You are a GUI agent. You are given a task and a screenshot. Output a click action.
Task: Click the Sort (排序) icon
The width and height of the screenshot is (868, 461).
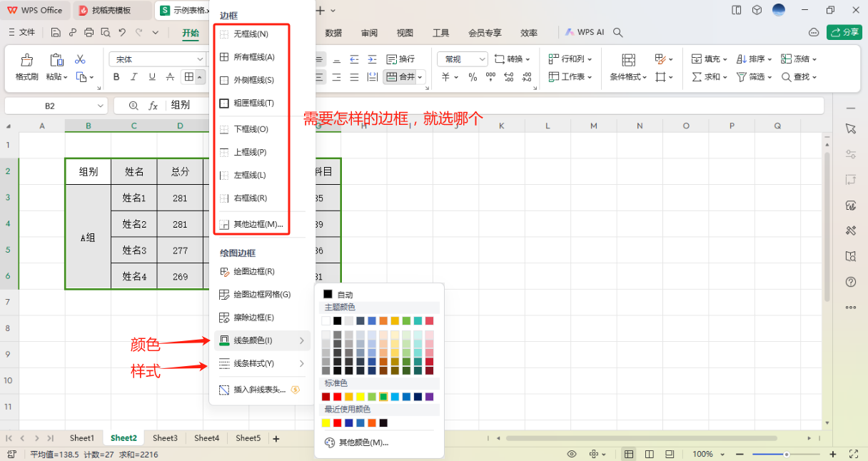pos(742,59)
